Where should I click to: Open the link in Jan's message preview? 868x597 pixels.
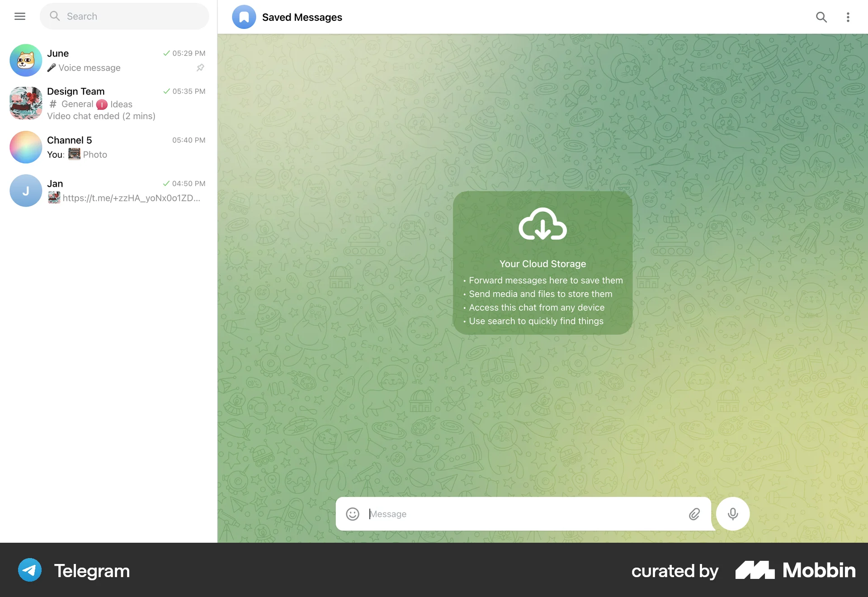pos(131,198)
